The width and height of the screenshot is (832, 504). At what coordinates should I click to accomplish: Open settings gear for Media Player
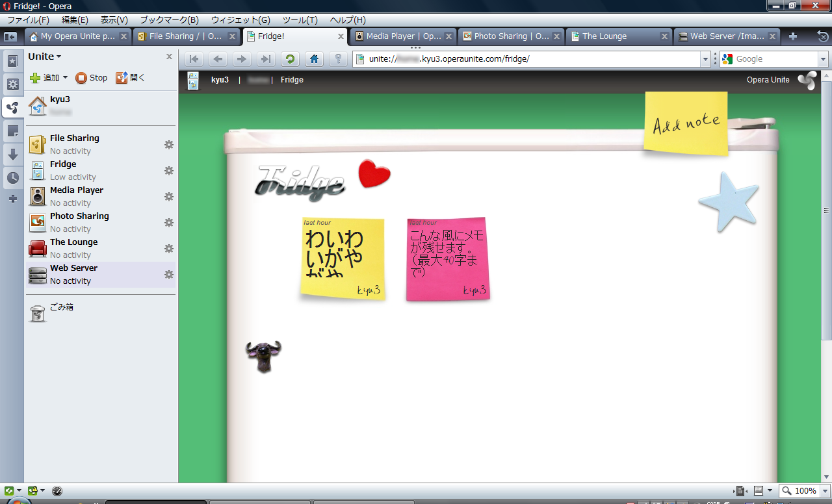click(169, 196)
